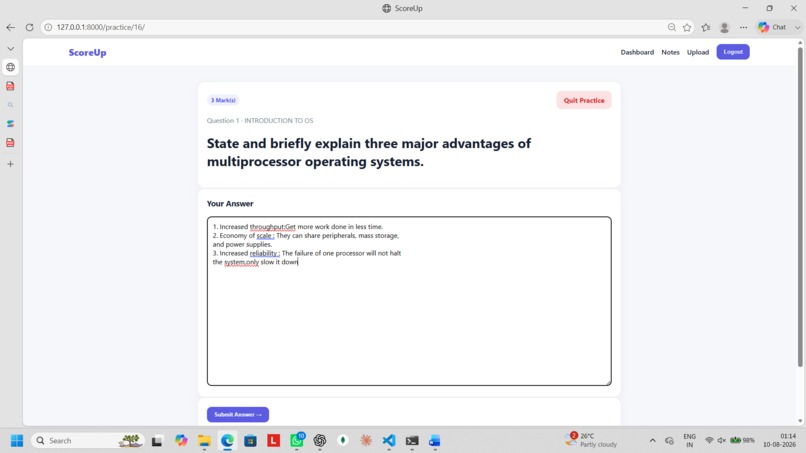Open the orange starburst taskbar app
Image resolution: width=806 pixels, height=453 pixels.
tap(366, 441)
